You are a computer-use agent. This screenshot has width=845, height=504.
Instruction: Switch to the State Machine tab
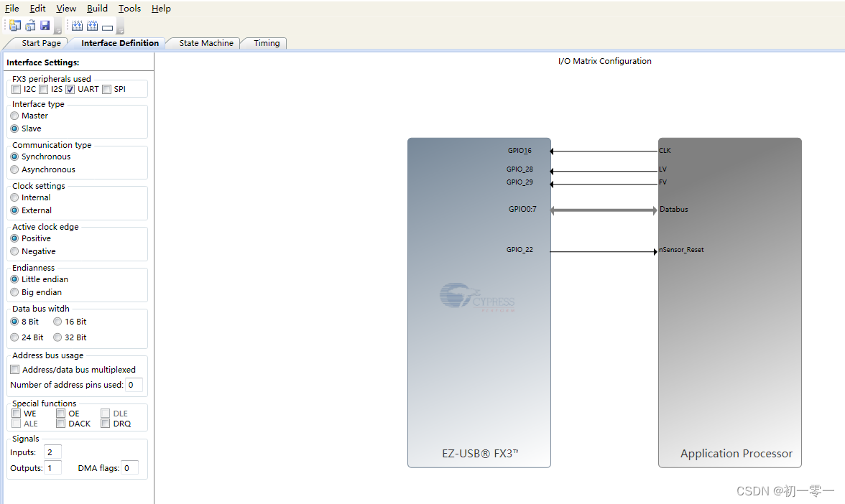206,43
